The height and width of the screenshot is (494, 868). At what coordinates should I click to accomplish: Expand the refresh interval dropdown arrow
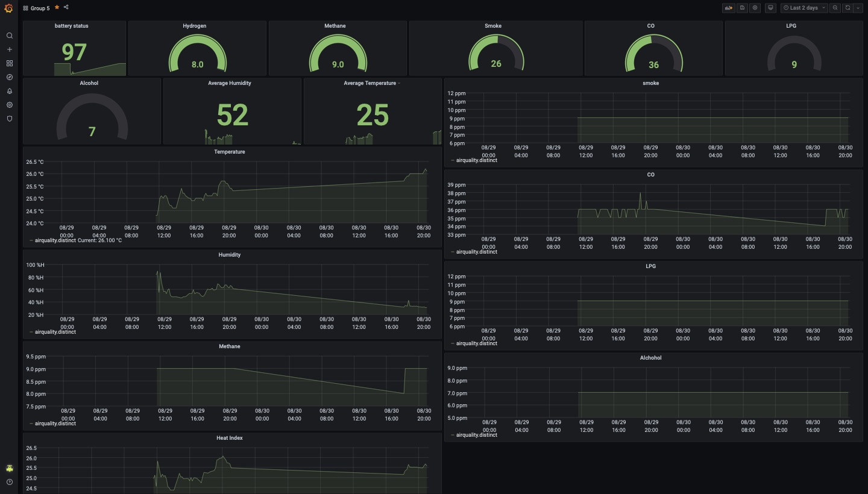coord(858,8)
